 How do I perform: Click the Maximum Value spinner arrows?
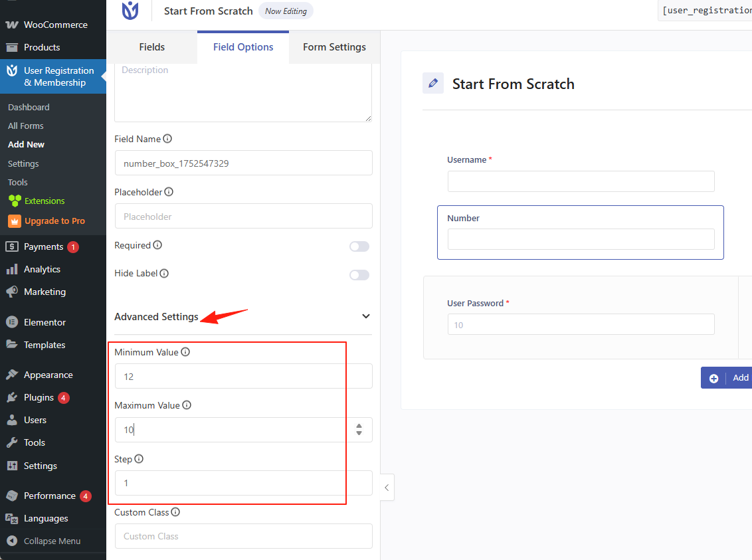coord(359,430)
